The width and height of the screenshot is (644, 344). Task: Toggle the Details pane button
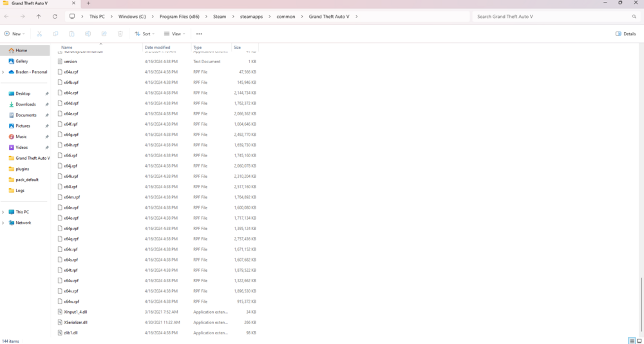(x=625, y=33)
